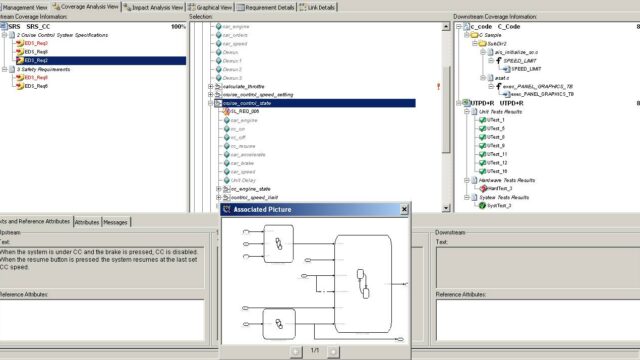
Task: Switch to Management View tab
Action: [x=24, y=7]
